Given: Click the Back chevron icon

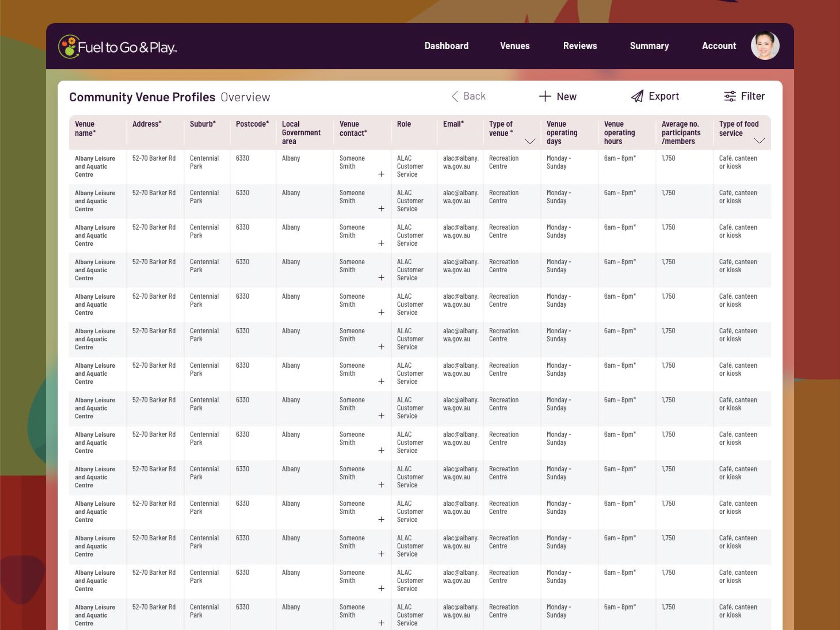Looking at the screenshot, I should coord(455,96).
